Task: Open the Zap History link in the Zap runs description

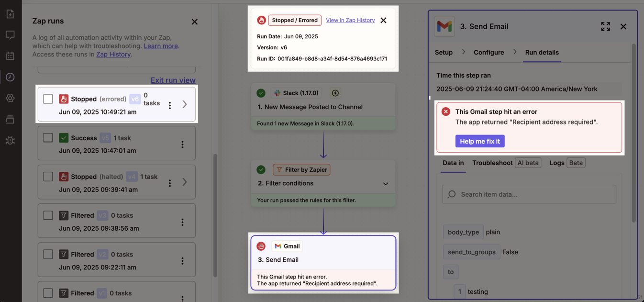Action: pyautogui.click(x=113, y=54)
